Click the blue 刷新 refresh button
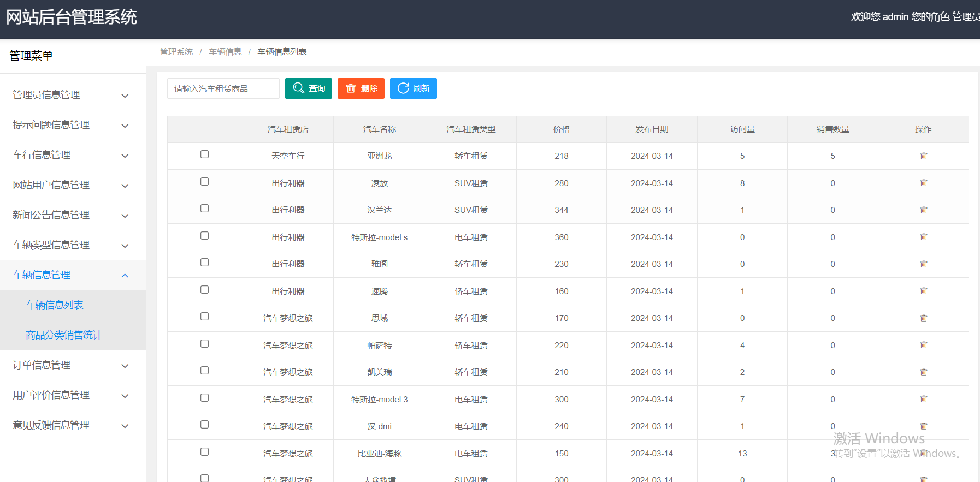The image size is (980, 482). coord(414,88)
